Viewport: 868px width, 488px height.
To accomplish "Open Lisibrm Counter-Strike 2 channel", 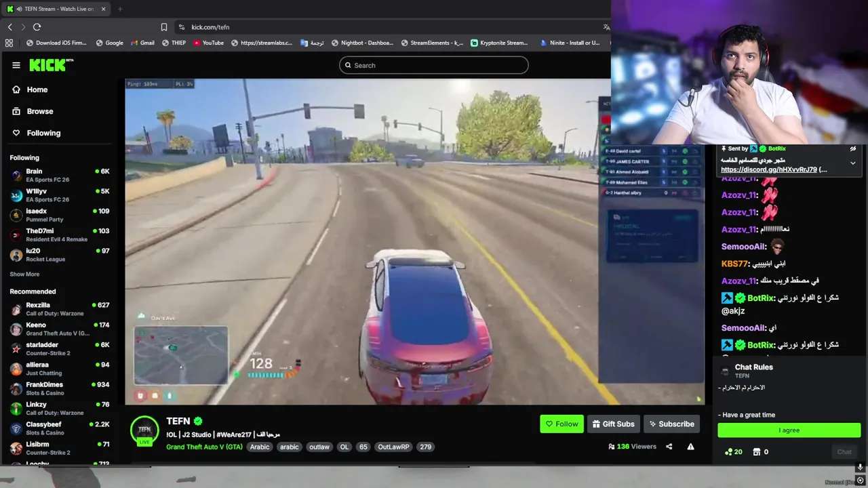I will click(x=60, y=448).
